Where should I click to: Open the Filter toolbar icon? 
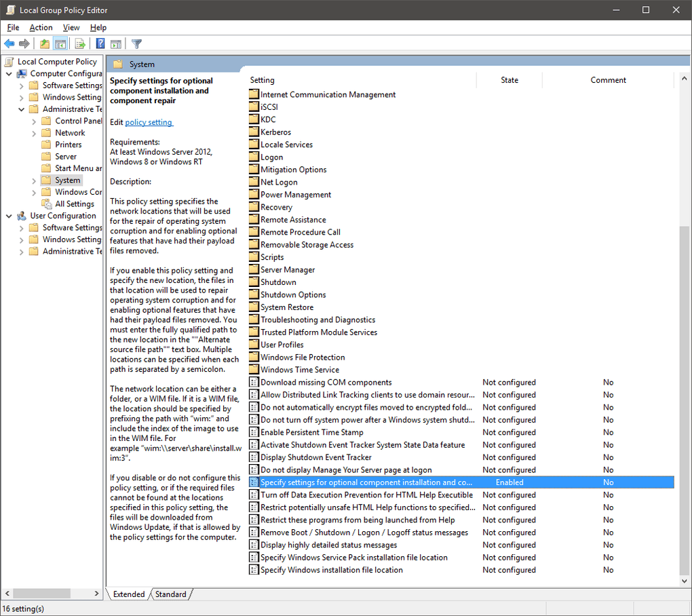coord(135,43)
